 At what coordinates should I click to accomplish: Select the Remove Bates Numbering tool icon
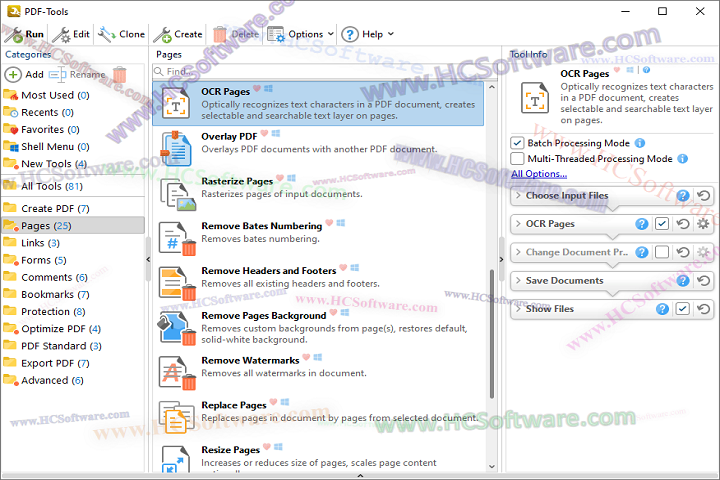(x=178, y=238)
